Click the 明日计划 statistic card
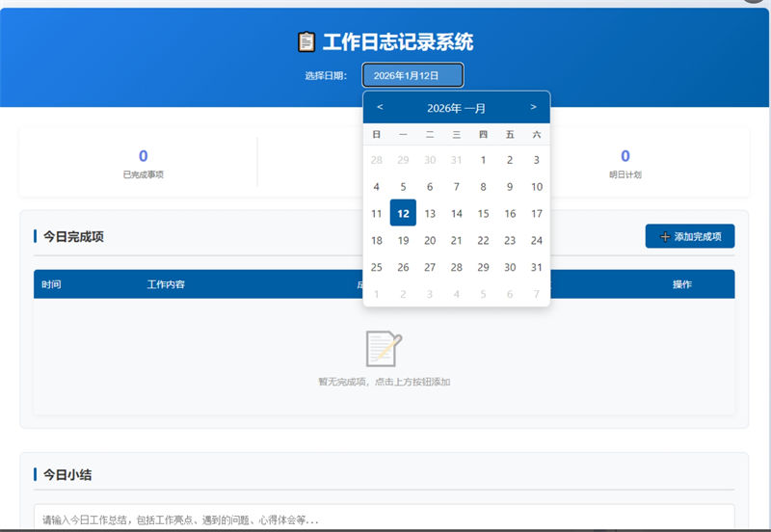This screenshot has width=771, height=532. tap(625, 163)
